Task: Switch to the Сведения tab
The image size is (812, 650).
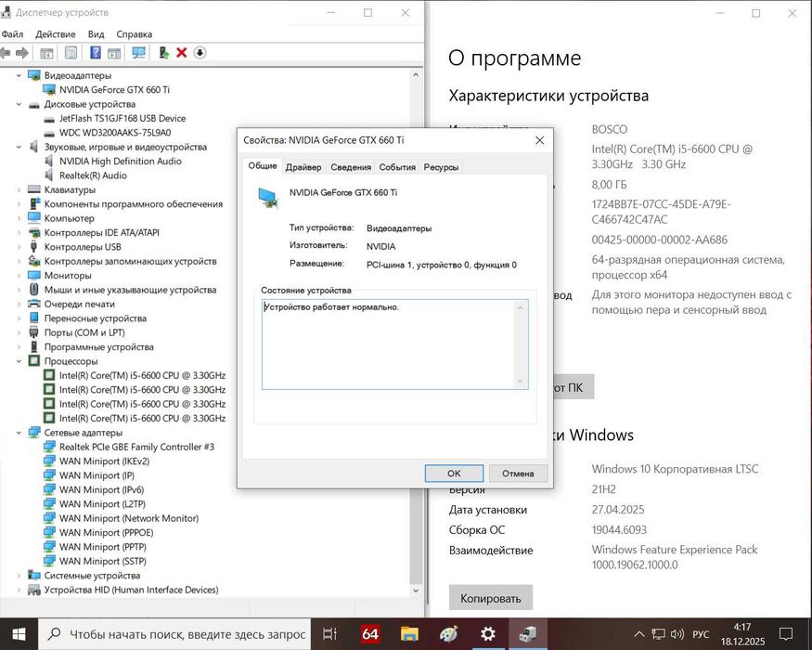Action: [351, 167]
